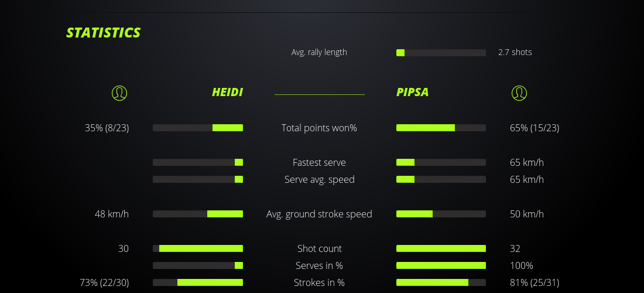644x293 pixels.
Task: Click Pipsa's Total points won bar
Action: [x=441, y=128]
